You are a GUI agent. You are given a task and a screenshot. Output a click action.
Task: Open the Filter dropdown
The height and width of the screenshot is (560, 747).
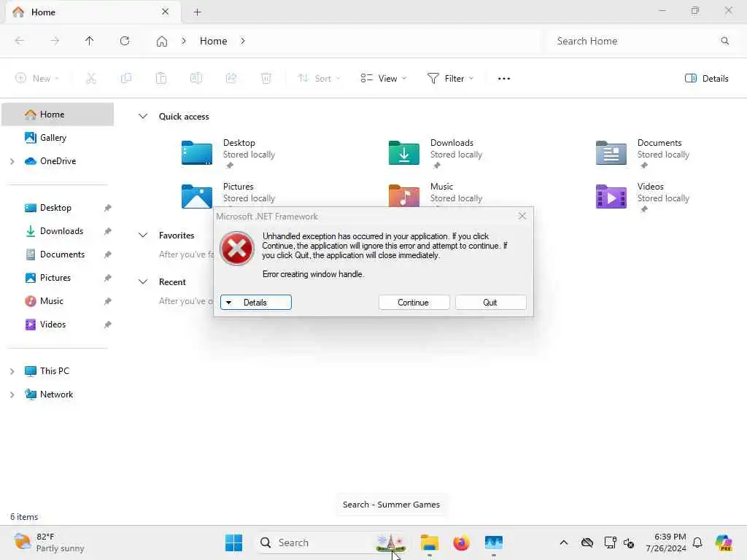pos(450,79)
